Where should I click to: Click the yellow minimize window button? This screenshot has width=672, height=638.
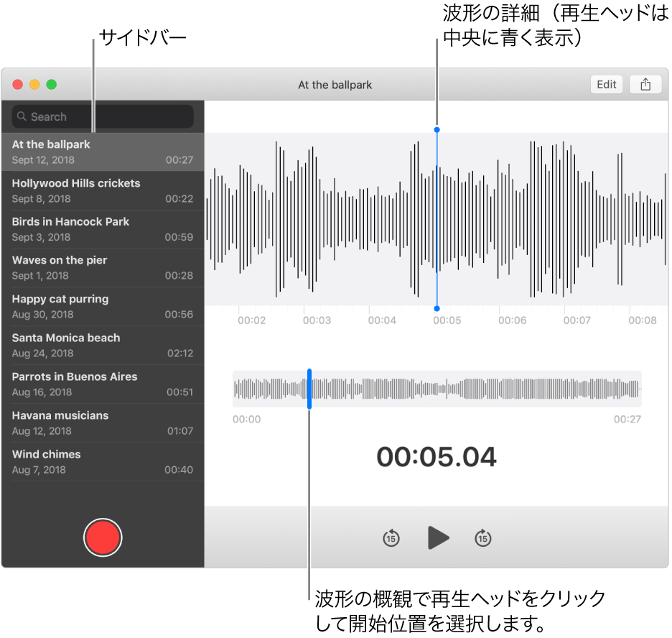34,85
